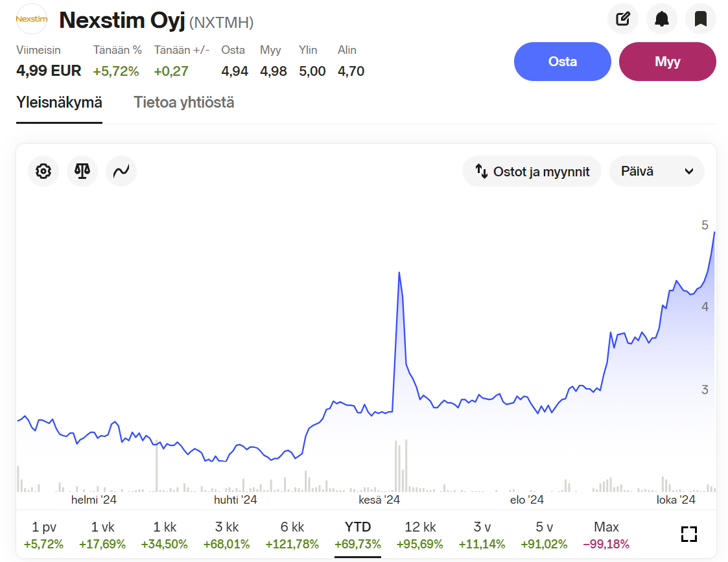The width and height of the screenshot is (728, 562).
Task: Select 1 vk time range
Action: click(102, 535)
